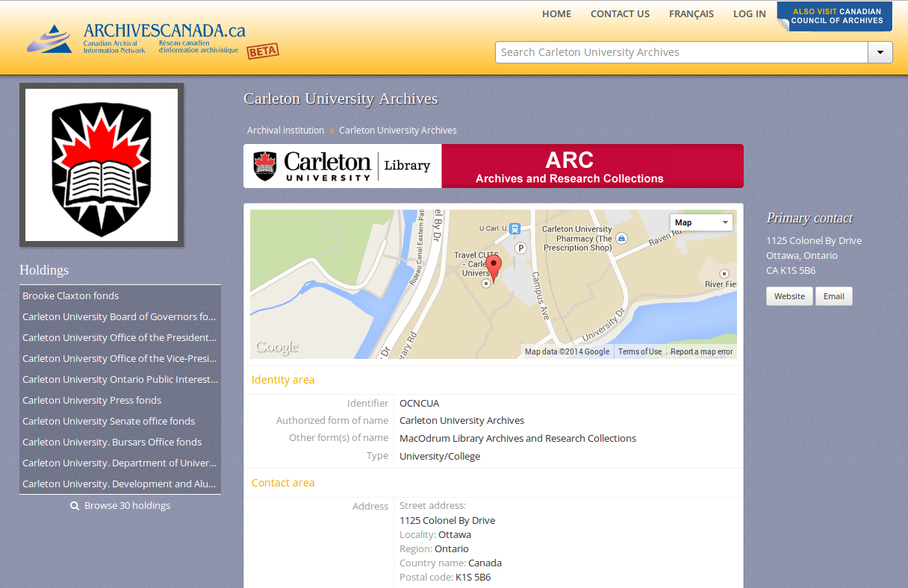The height and width of the screenshot is (588, 908).
Task: Click the BETA badge under the site logo
Action: coord(263,51)
